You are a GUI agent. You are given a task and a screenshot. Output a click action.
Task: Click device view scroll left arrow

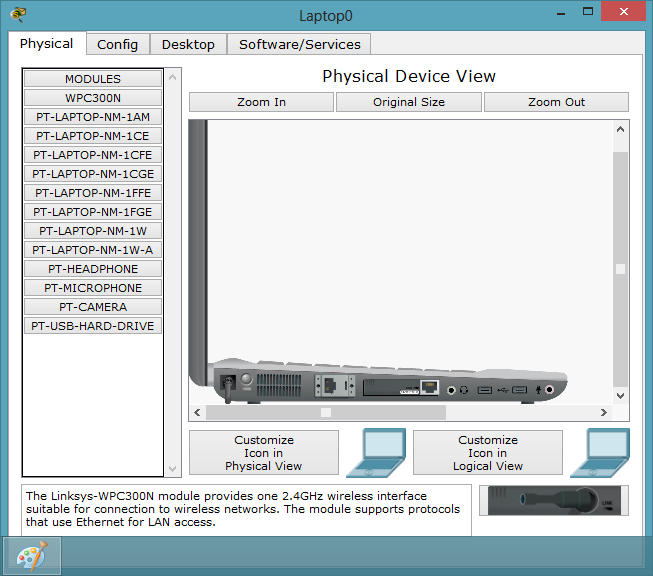(197, 412)
